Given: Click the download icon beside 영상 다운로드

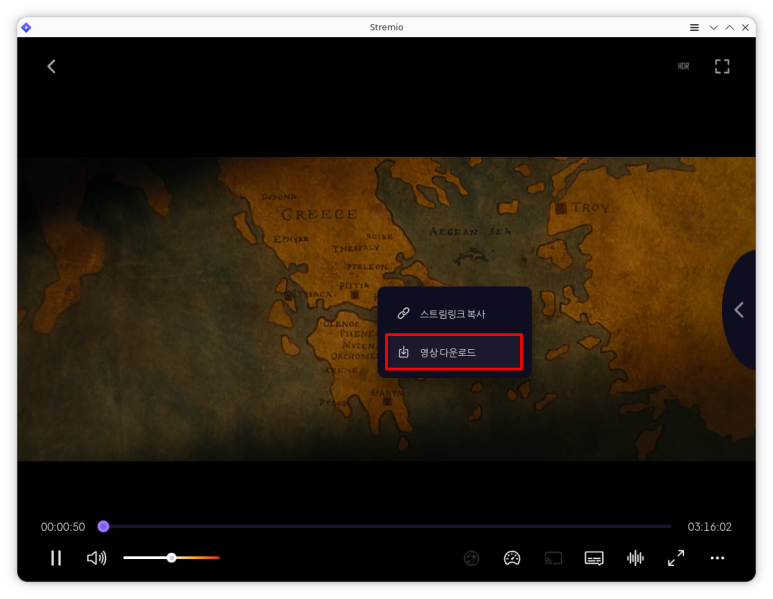Looking at the screenshot, I should pyautogui.click(x=403, y=352).
